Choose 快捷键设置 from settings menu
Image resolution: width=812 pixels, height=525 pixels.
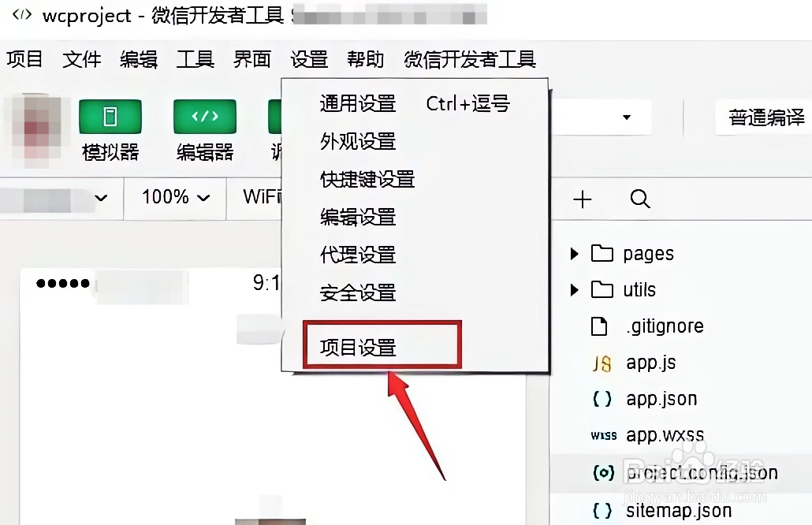click(415, 179)
